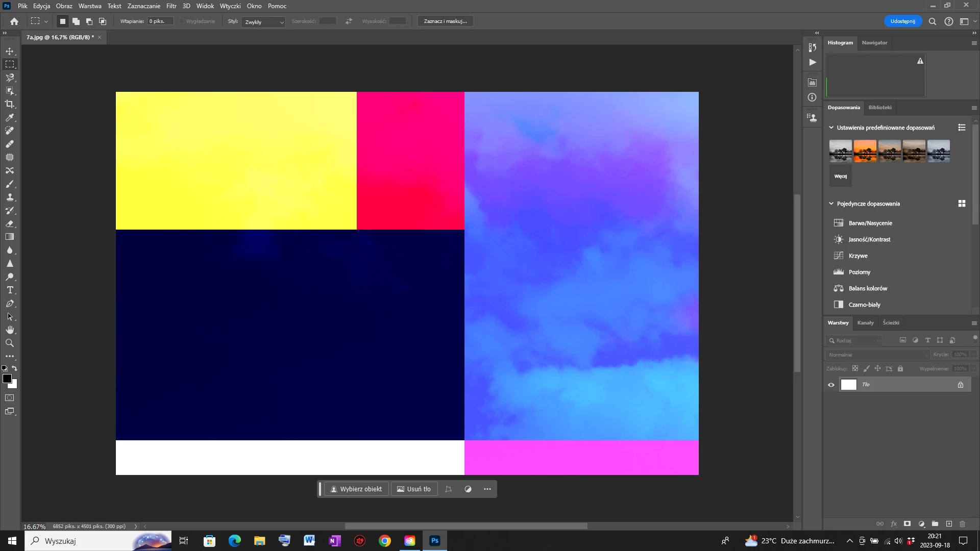Click the Zaznacz i maskuj button

445,21
